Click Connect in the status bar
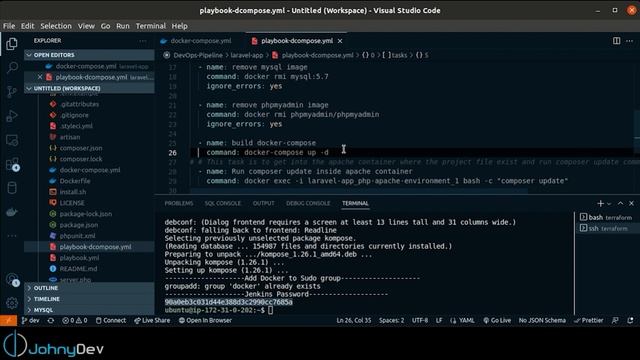The height and width of the screenshot is (360, 640). pos(111,320)
